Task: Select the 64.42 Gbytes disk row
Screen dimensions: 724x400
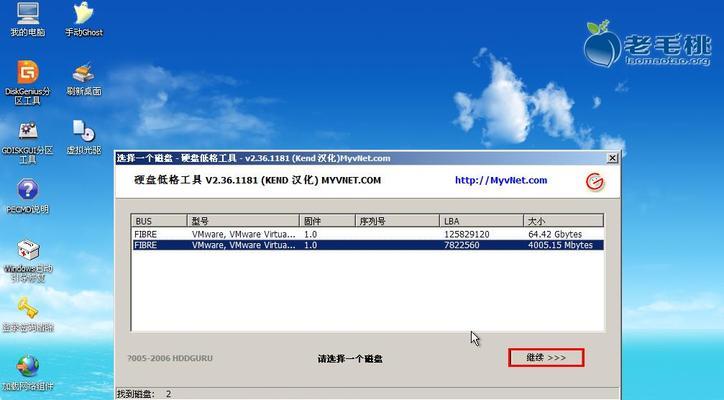Action: [368, 234]
